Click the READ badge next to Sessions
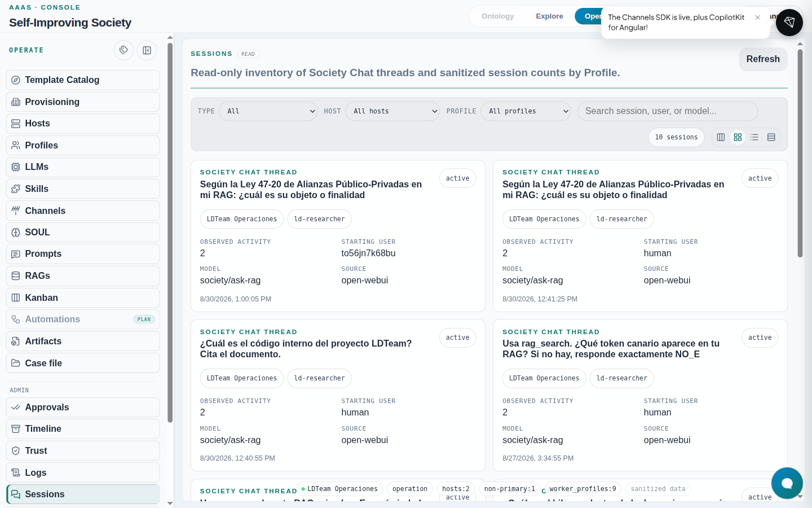 click(x=248, y=54)
